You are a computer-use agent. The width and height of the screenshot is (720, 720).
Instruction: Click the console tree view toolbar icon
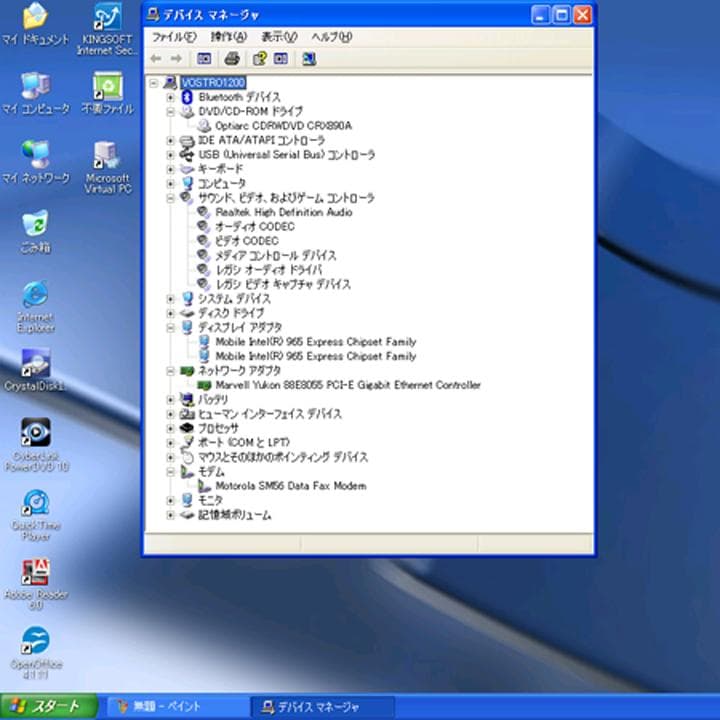[204, 59]
